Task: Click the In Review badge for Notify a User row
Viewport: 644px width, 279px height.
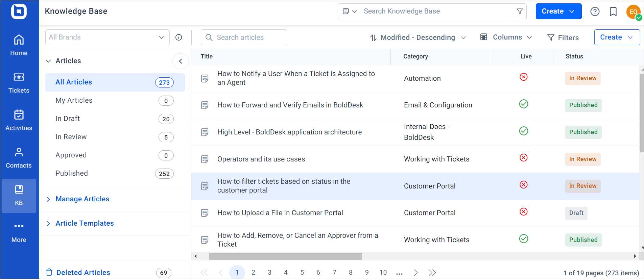Action: click(x=583, y=78)
